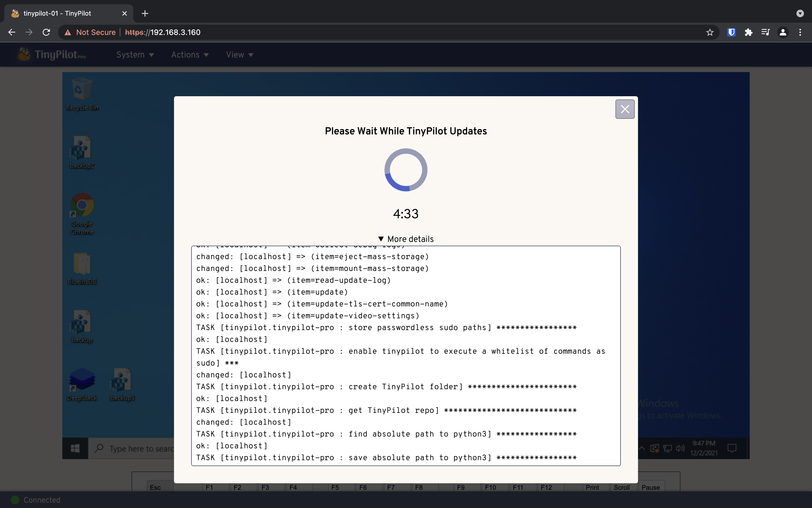Click the Scroll on-screen key

624,487
